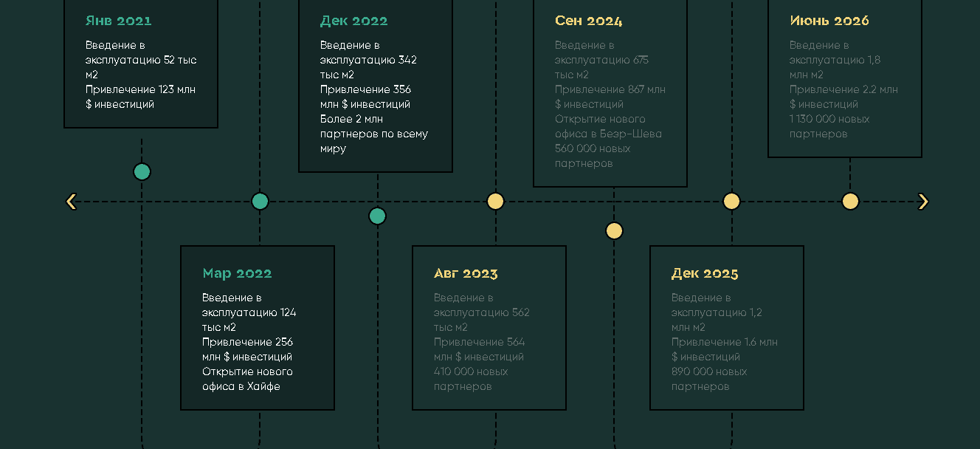
Task: Click the left arrow to scroll timeline back
Action: pos(71,202)
